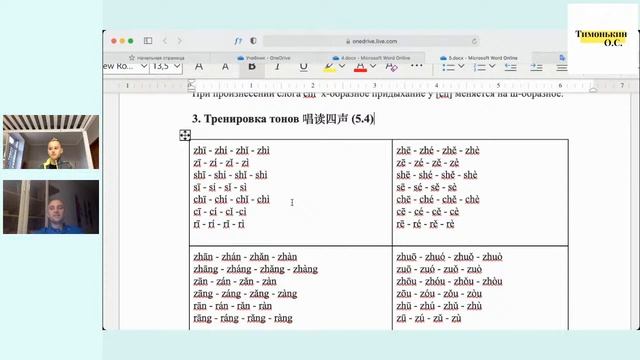Click the line sī - sí - sǐ - sì
The width and height of the screenshot is (640, 360).
coord(220,187)
